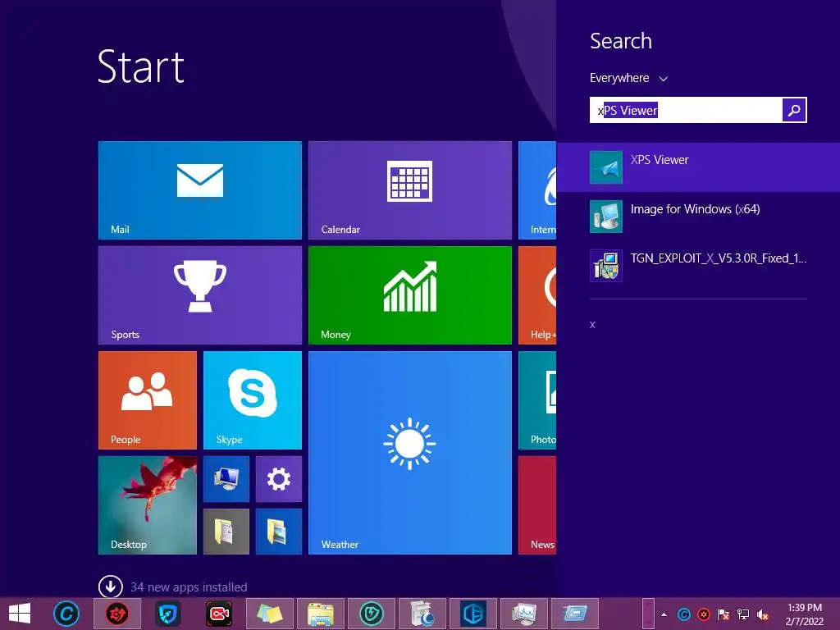Open the News tile
Viewport: 840px width, 630px height.
(x=537, y=505)
